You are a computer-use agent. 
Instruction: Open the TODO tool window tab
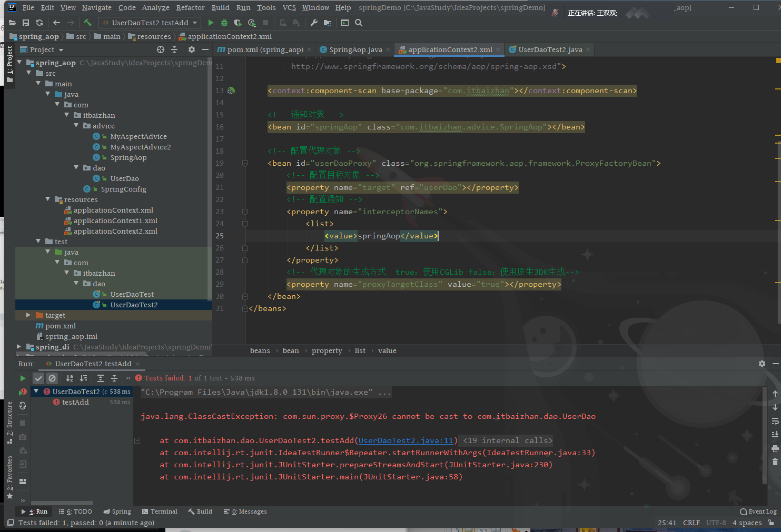(x=75, y=511)
